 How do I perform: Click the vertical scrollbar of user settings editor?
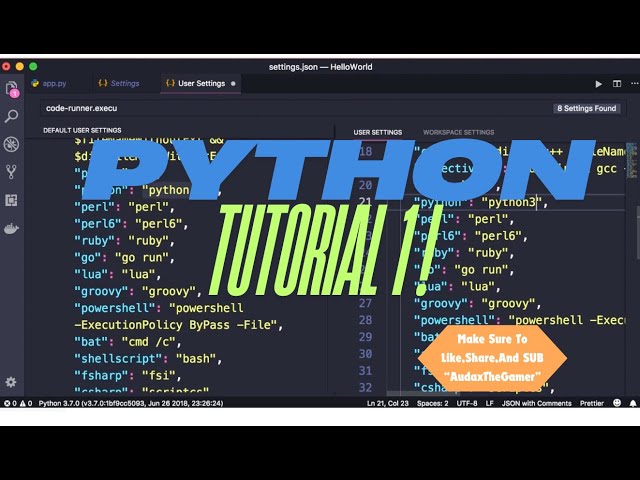[x=638, y=233]
